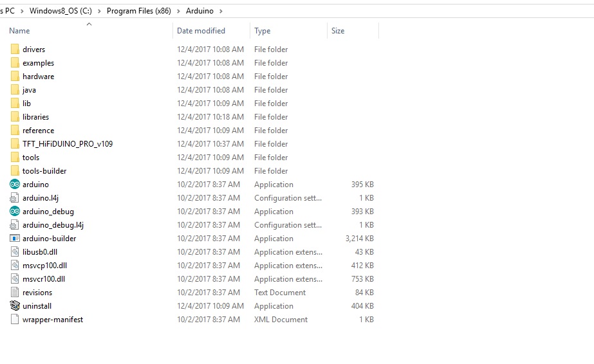Navigate to Windows8_OS (C:) in breadcrumb
Screen dimensions: 594x364
click(60, 11)
